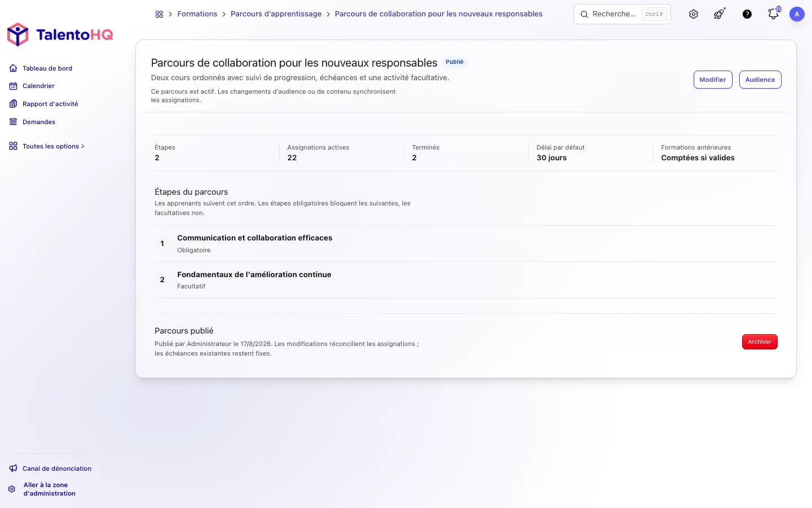The height and width of the screenshot is (508, 812).
Task: Go to Aller à la zone d'administration
Action: tap(50, 489)
